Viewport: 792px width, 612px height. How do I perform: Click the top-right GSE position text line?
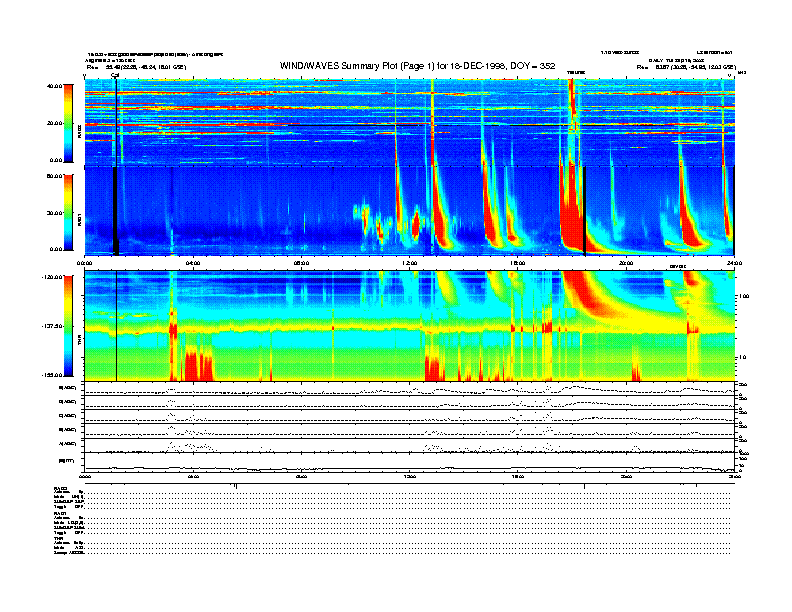pyautogui.click(x=686, y=67)
